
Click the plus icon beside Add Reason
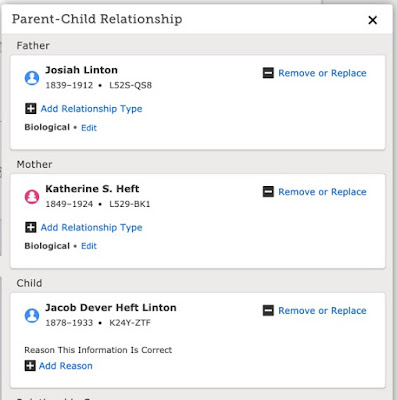pyautogui.click(x=30, y=366)
